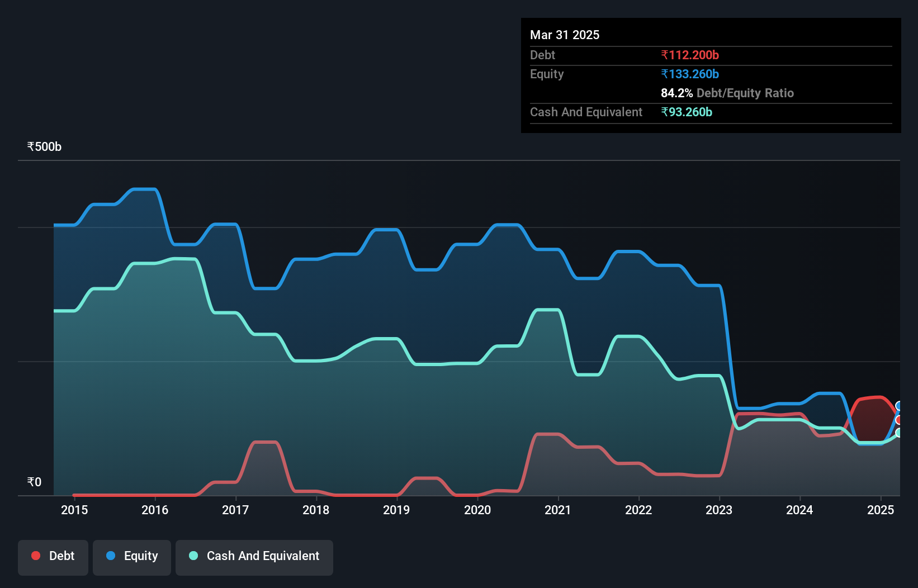Click the 2017 x-axis label

coord(235,510)
